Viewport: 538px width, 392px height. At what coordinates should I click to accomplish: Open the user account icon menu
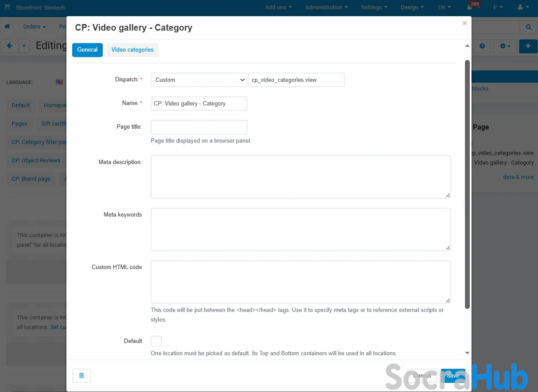522,7
